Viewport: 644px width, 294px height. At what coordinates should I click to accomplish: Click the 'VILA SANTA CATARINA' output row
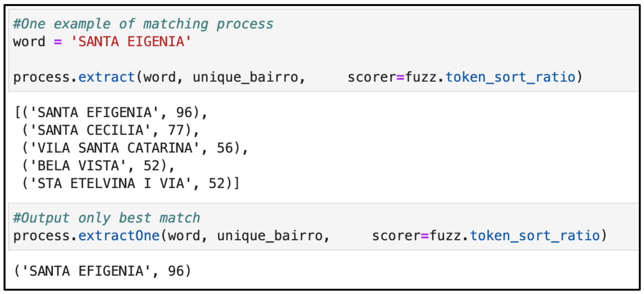[115, 148]
